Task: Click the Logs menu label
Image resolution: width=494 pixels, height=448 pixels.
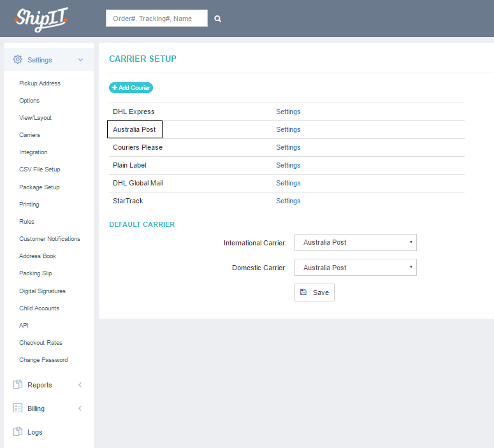Action: 34,432
